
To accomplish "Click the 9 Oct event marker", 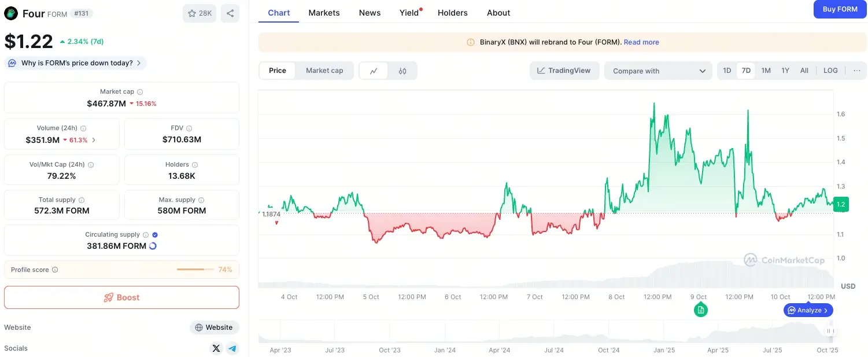I will point(701,311).
